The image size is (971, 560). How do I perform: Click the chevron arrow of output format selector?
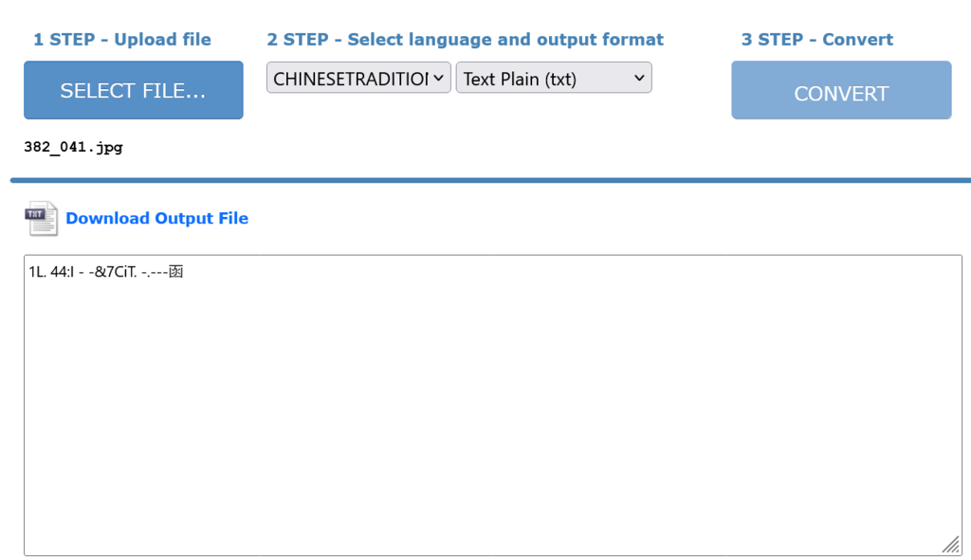tap(639, 78)
